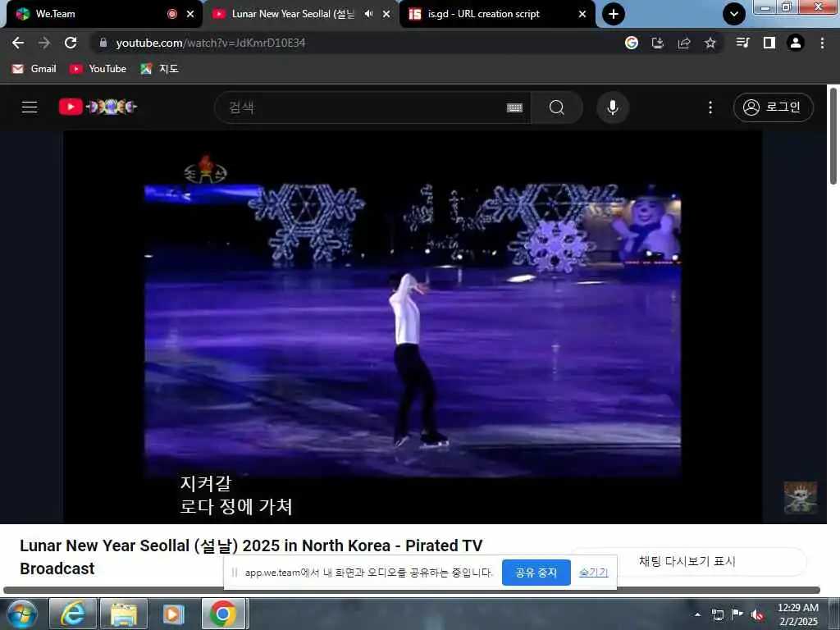
Task: Open the on-screen keyboard icon in search box
Action: pyautogui.click(x=515, y=107)
